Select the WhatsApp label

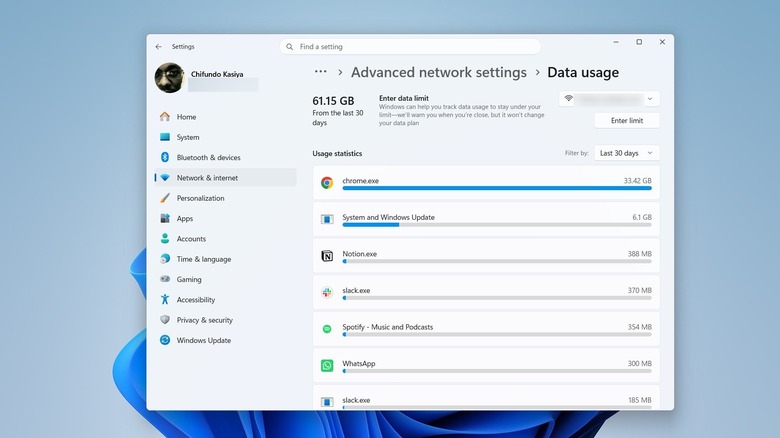[x=359, y=364]
